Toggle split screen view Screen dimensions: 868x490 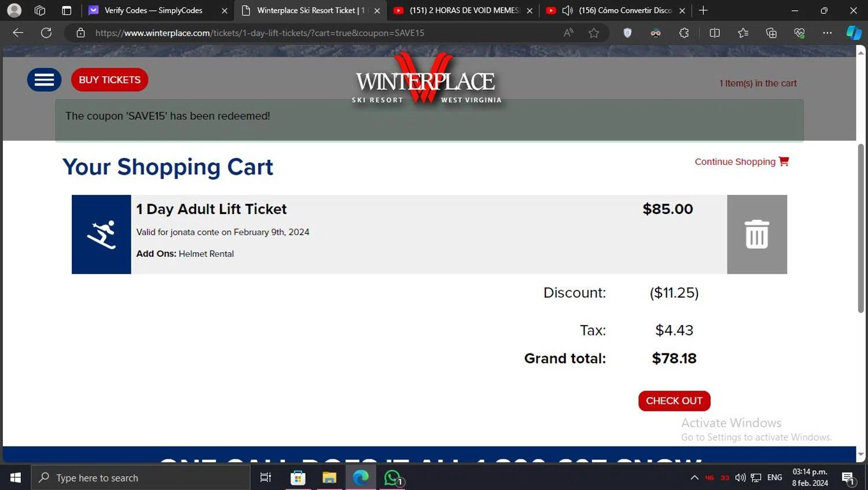(715, 33)
